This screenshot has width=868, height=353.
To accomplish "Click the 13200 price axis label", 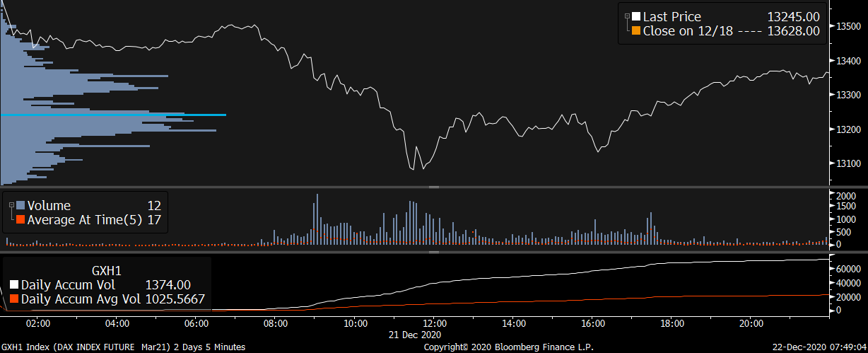I will pos(848,129).
